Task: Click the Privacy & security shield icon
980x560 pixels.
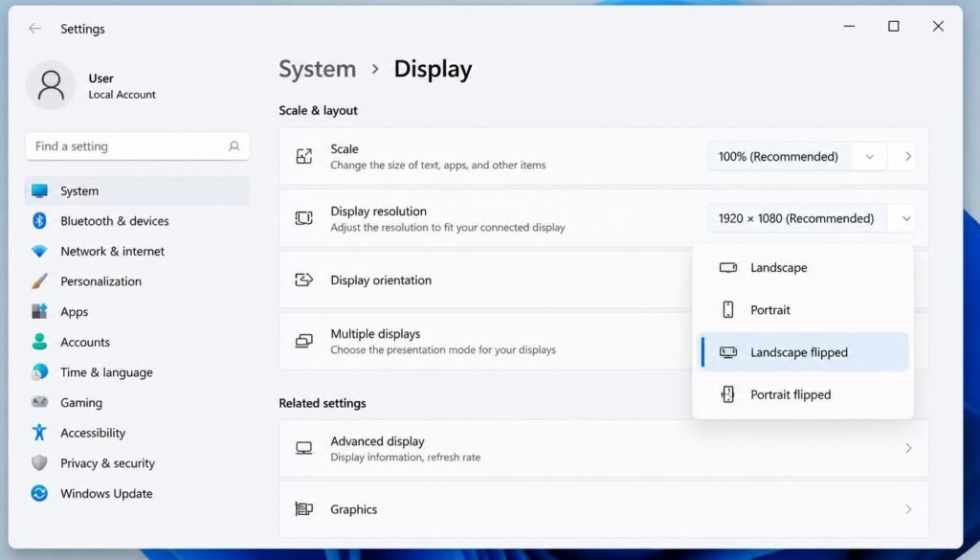Action: click(x=39, y=462)
